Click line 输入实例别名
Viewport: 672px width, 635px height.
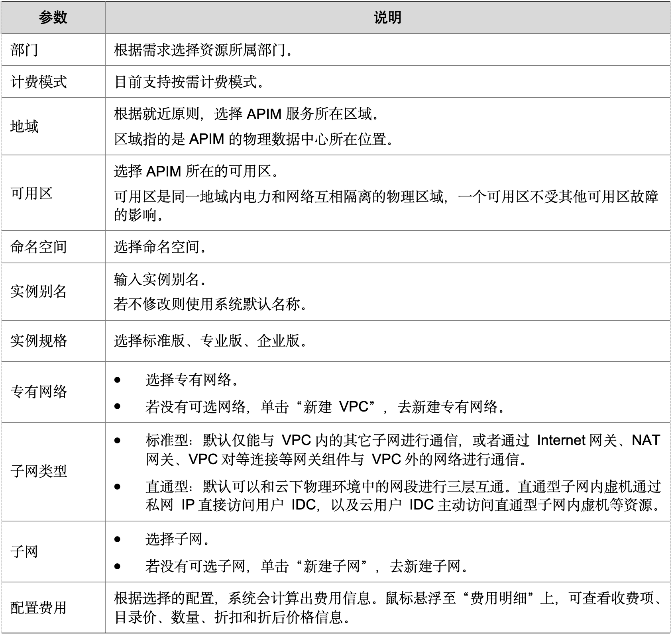(161, 279)
